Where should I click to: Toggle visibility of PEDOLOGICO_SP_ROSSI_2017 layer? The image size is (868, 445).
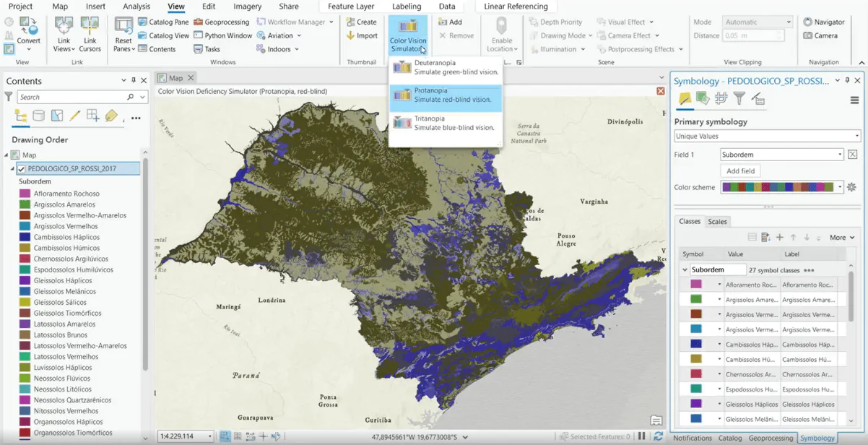click(x=22, y=169)
